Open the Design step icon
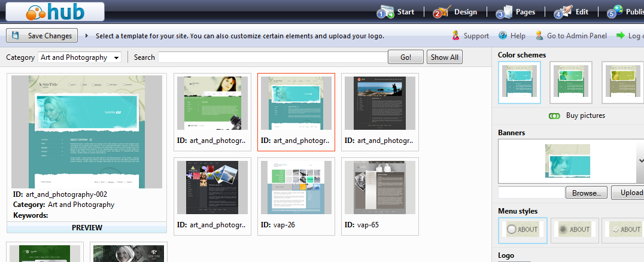Image resolution: width=644 pixels, height=262 pixels. (442, 12)
